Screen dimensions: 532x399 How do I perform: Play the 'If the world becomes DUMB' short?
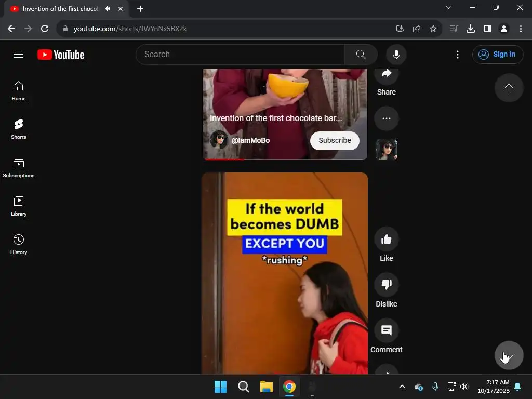pos(284,273)
